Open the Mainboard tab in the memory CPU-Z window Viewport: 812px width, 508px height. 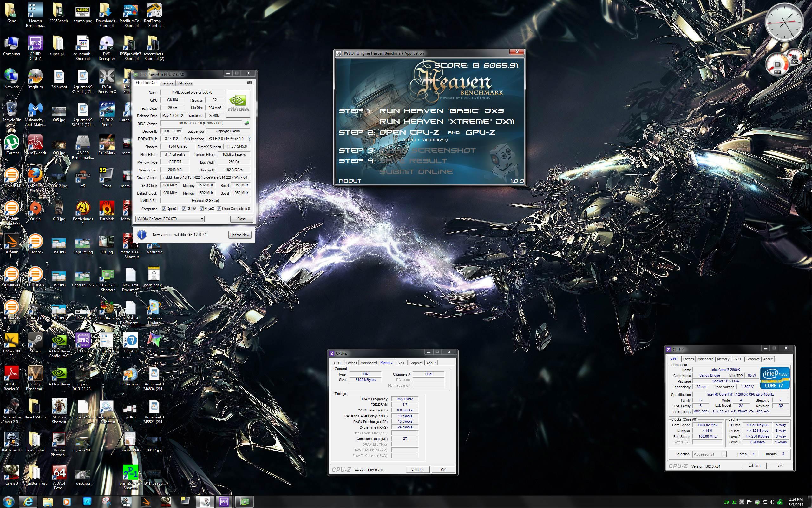(369, 363)
